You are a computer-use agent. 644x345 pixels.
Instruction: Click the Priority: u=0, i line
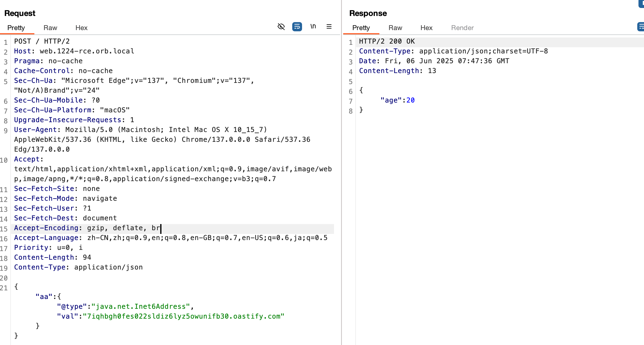(x=48, y=248)
